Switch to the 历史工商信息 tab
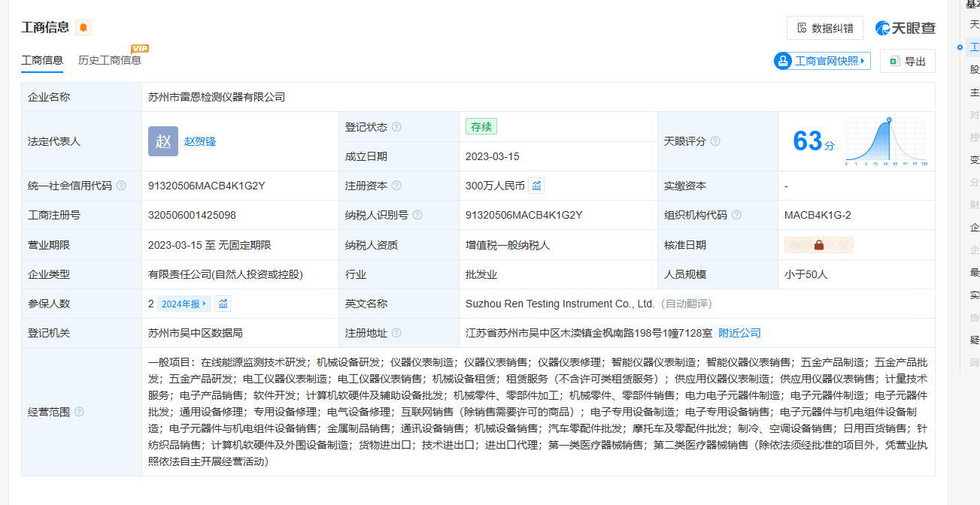Screen dimensions: 980x505 tap(110, 60)
